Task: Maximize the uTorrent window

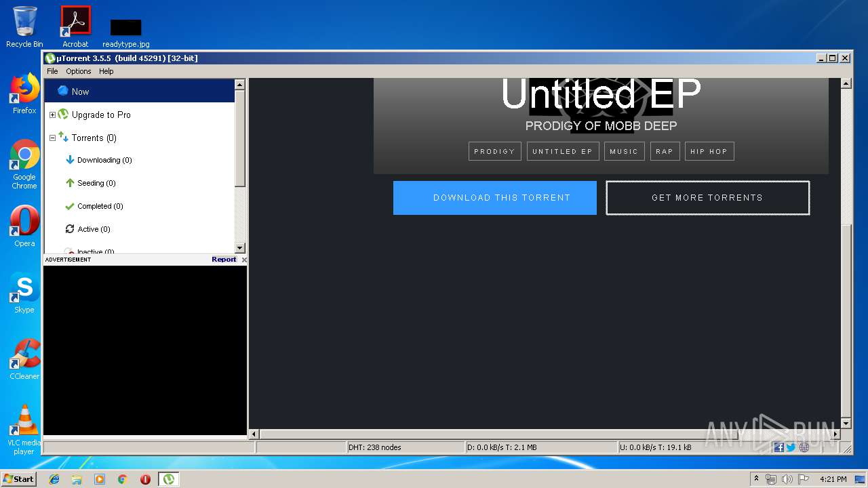Action: (833, 58)
